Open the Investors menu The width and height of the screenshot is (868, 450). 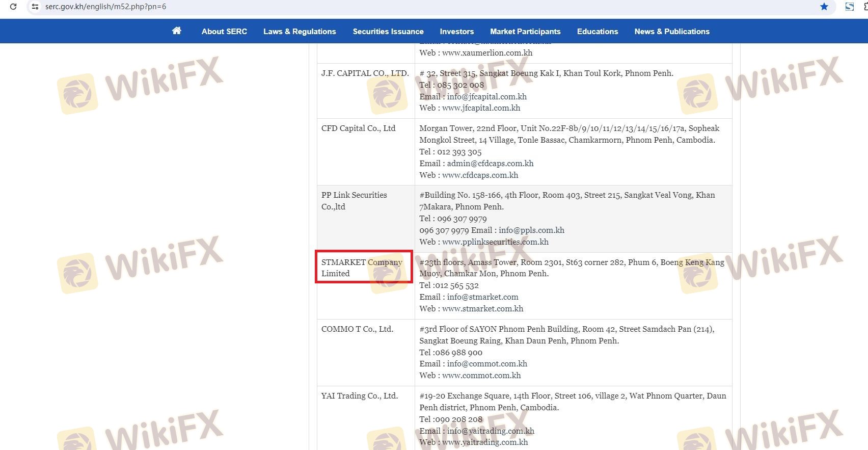(457, 31)
